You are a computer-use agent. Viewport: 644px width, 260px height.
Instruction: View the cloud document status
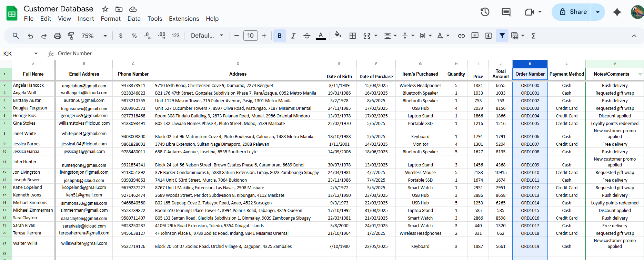[x=133, y=9]
